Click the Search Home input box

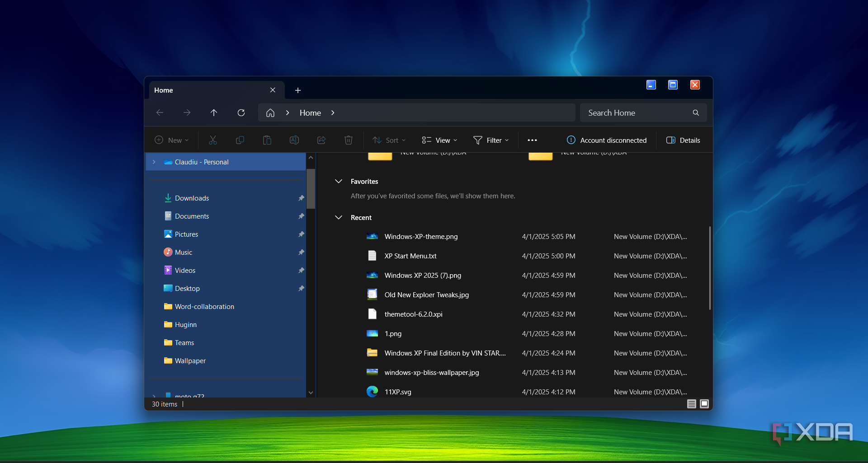637,113
